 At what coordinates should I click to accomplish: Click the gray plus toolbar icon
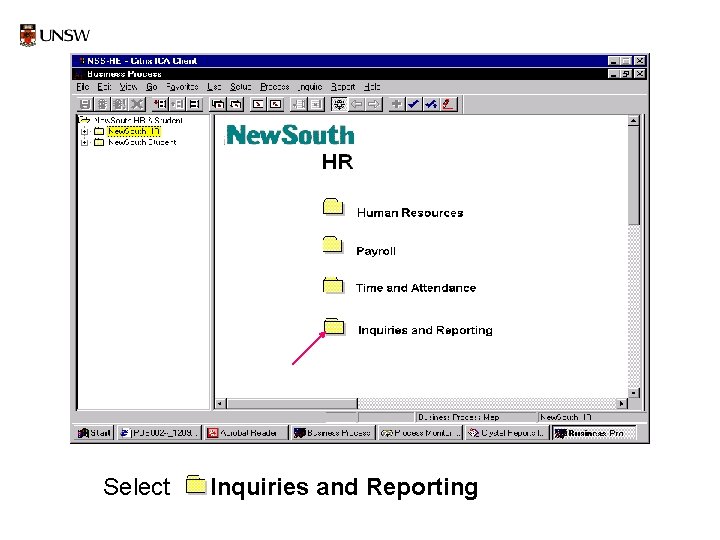396,104
